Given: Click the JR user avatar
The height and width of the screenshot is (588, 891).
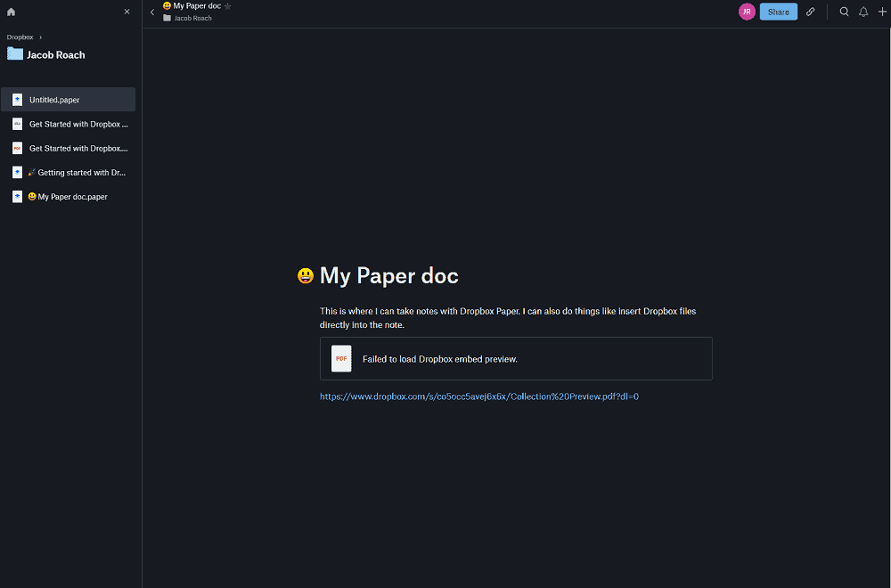Looking at the screenshot, I should click(747, 12).
